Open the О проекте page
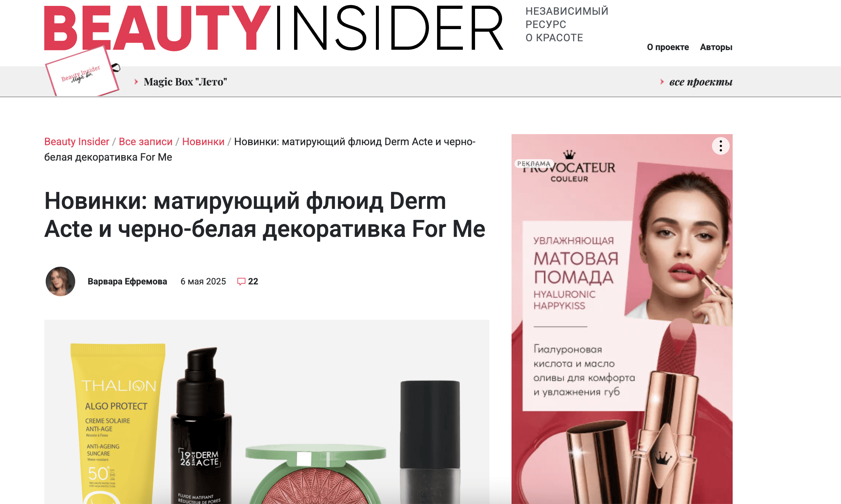 click(668, 47)
